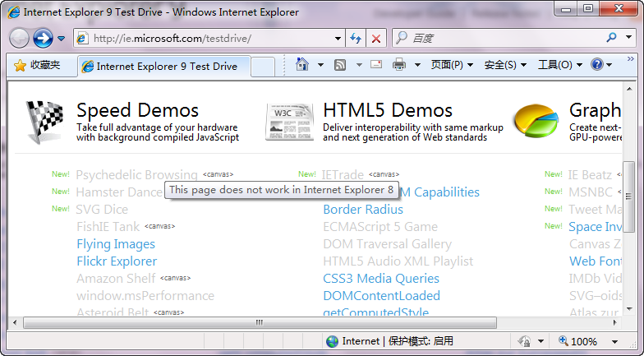Click the scroll up arrow
This screenshot has width=644, height=356.
click(629, 88)
